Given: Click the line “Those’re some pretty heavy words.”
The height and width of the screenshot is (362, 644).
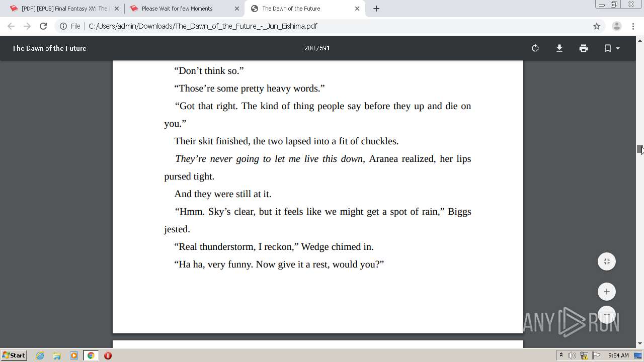Looking at the screenshot, I should pos(250,88).
